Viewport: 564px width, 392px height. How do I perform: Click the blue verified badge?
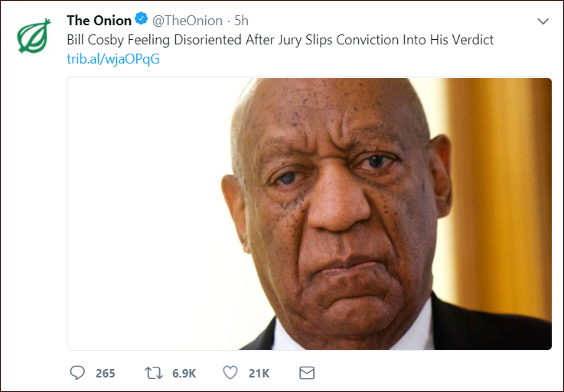[x=142, y=21]
